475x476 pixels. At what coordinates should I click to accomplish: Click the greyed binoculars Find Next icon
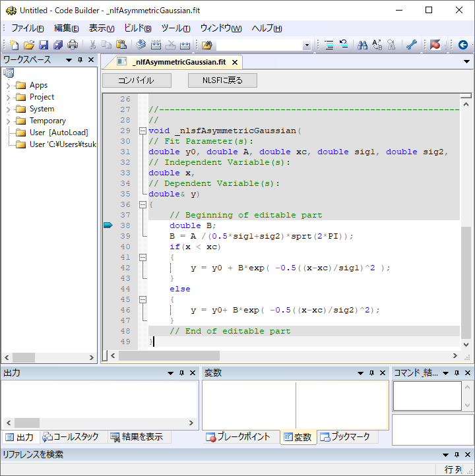click(x=391, y=45)
